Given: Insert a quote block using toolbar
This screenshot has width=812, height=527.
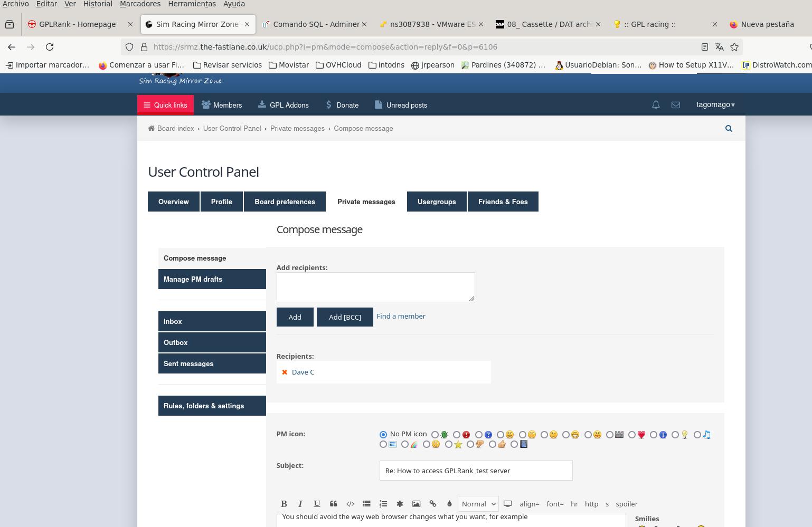Looking at the screenshot, I should coord(333,504).
